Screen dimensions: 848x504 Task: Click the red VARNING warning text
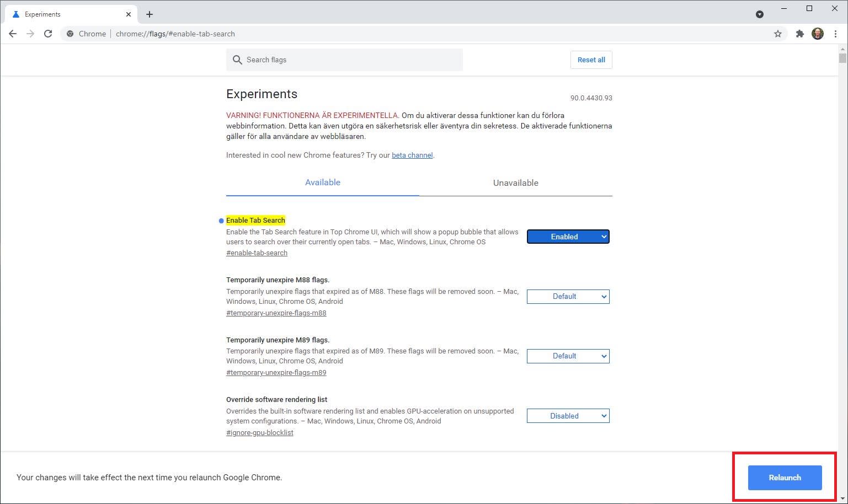coord(312,115)
